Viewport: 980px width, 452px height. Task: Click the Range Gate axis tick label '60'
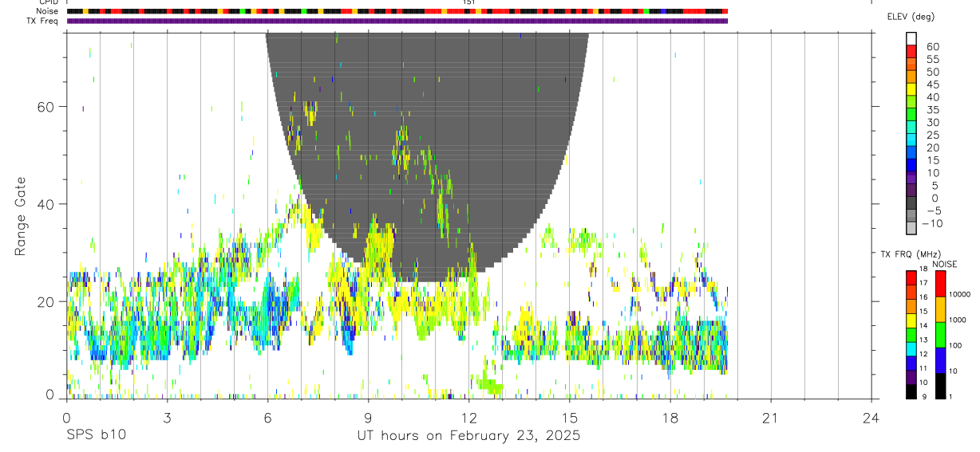tap(48, 107)
